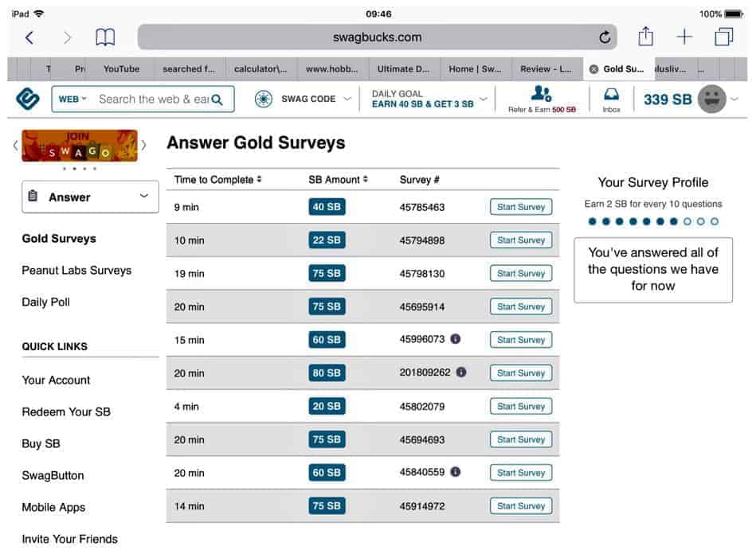Start survey 45785463

coord(521,207)
